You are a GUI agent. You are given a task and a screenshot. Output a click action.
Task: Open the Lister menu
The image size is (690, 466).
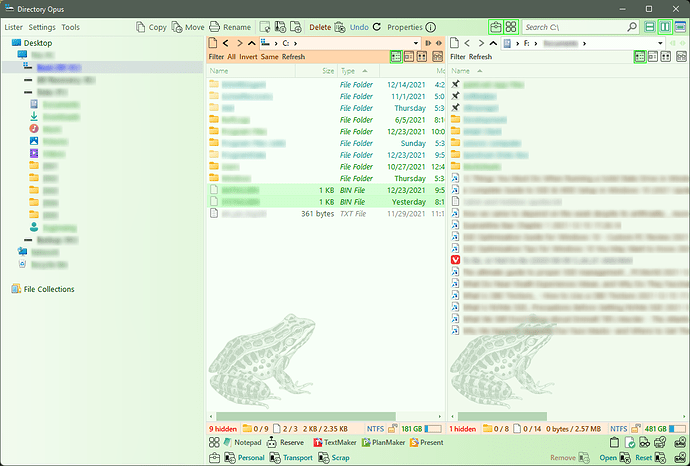[x=13, y=27]
